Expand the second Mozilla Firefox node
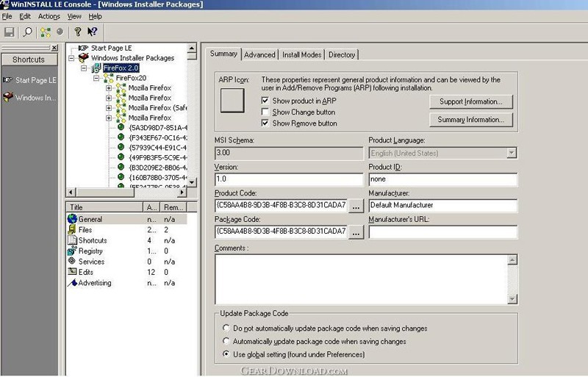This screenshot has width=588, height=377. pyautogui.click(x=109, y=98)
